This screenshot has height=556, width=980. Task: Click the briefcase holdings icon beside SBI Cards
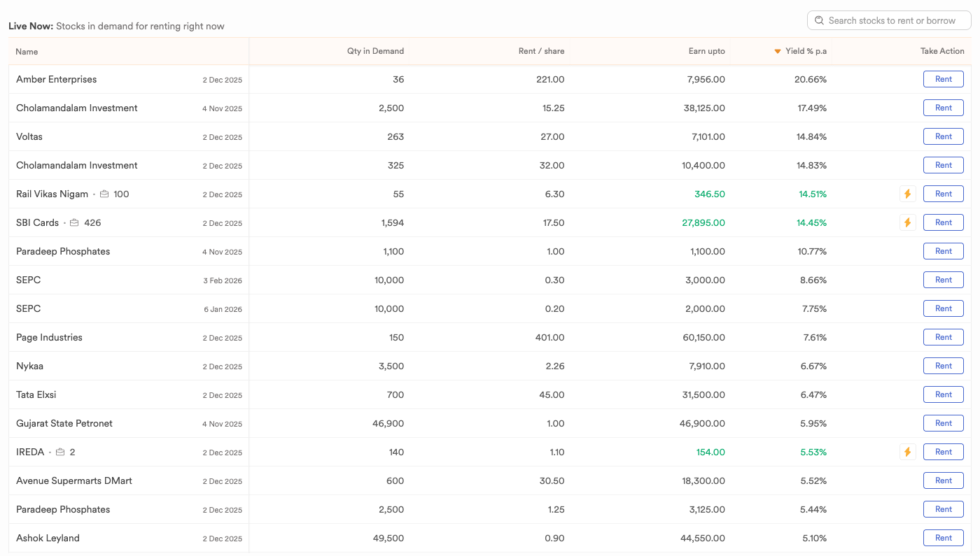point(74,223)
